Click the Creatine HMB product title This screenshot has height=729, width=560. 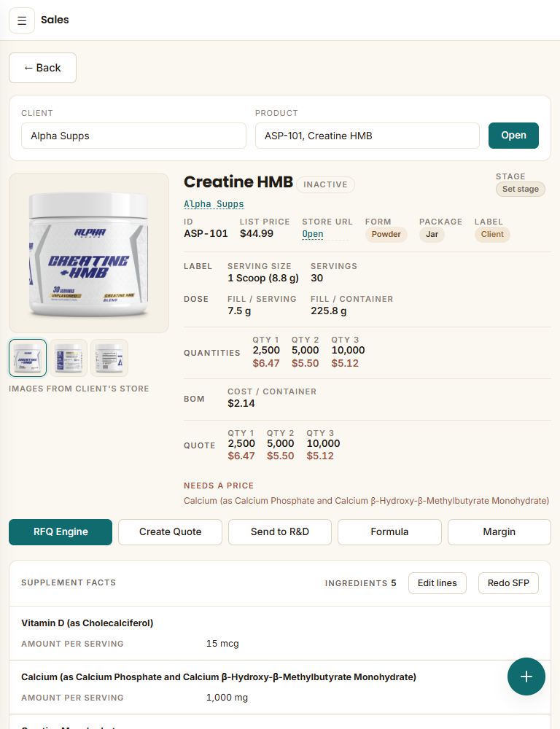tap(238, 182)
